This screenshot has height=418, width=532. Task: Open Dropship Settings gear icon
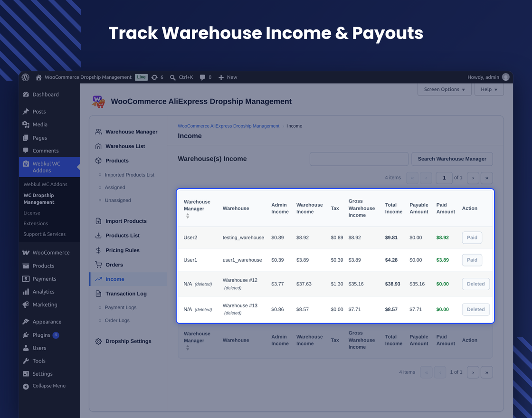coord(98,342)
